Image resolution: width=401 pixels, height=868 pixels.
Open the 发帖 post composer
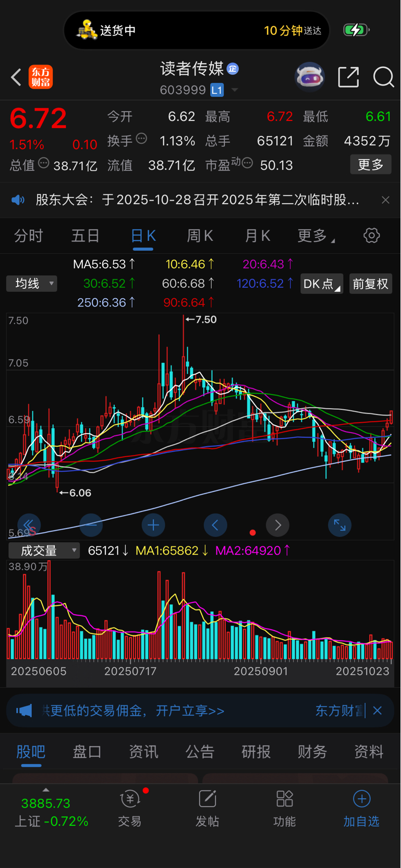tap(207, 810)
